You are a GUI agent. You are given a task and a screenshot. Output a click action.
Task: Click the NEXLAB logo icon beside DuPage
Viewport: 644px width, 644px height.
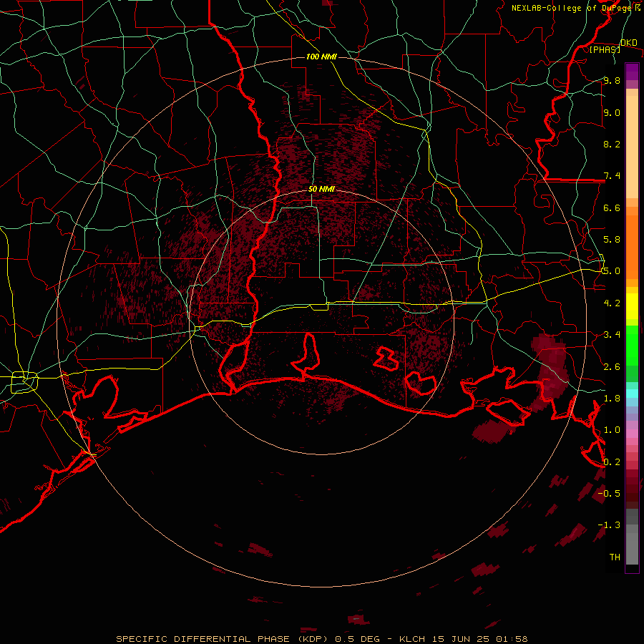[638, 8]
